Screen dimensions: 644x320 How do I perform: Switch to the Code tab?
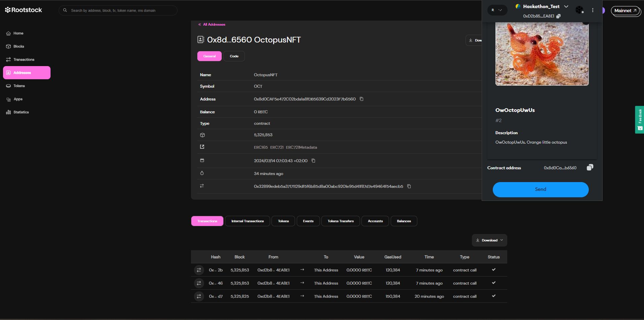234,56
